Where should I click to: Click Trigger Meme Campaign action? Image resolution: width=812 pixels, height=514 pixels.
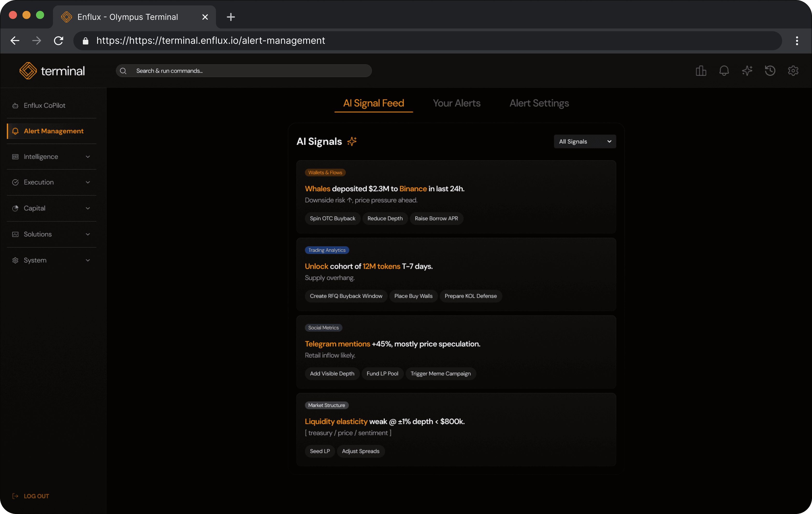440,373
